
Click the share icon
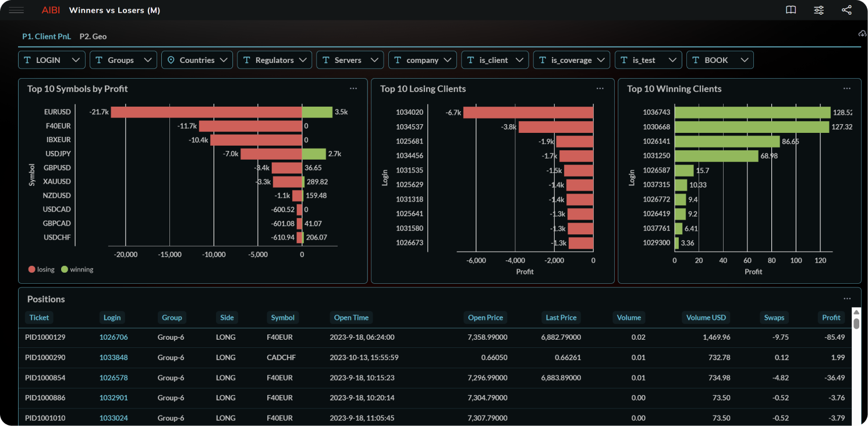click(846, 10)
